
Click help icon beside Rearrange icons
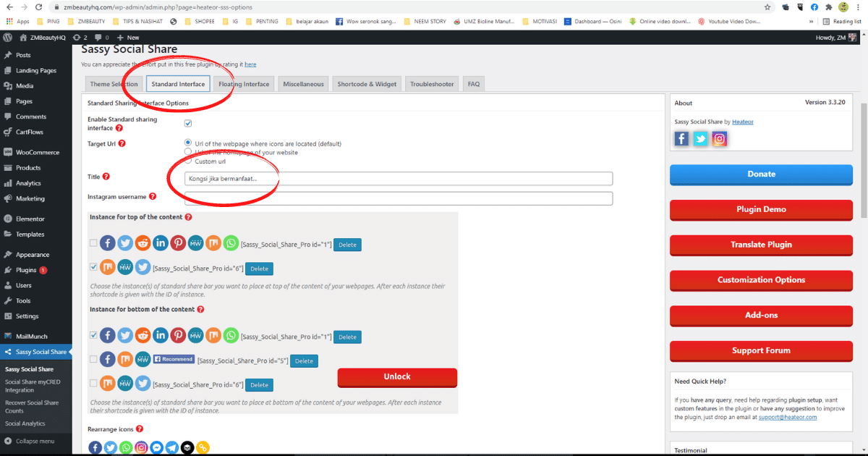tap(139, 428)
